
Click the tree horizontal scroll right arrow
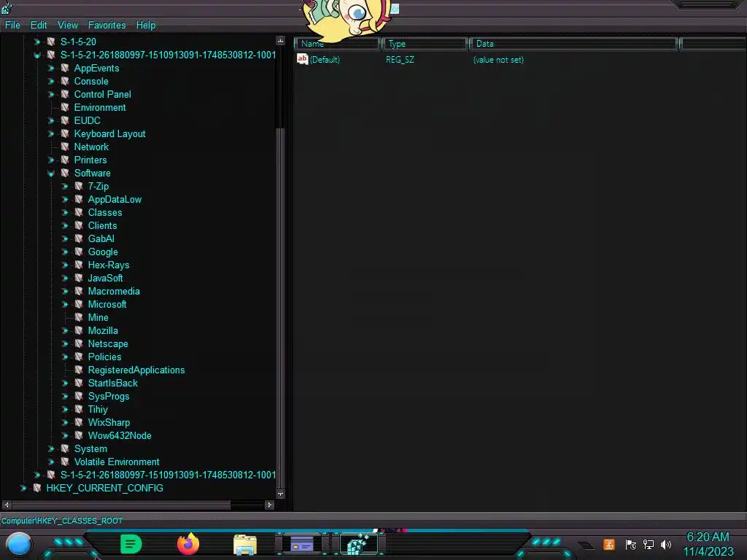click(270, 505)
